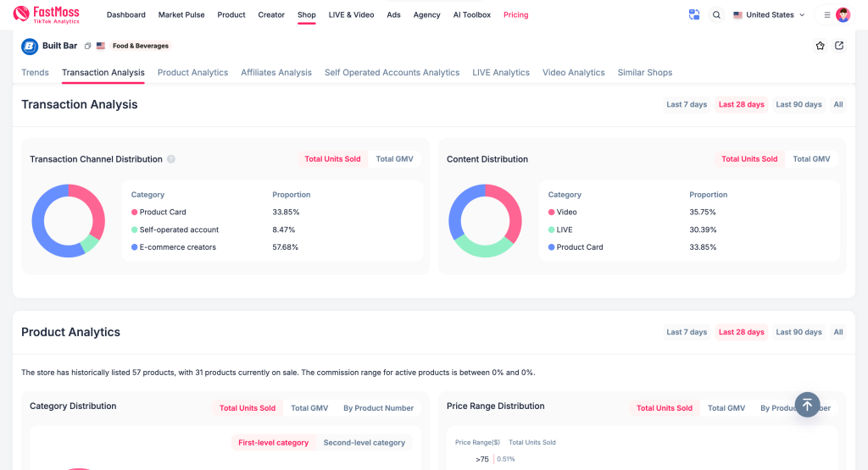This screenshot has height=470, width=868.
Task: Click the help icon beside Transaction Channel Distribution
Action: click(171, 159)
